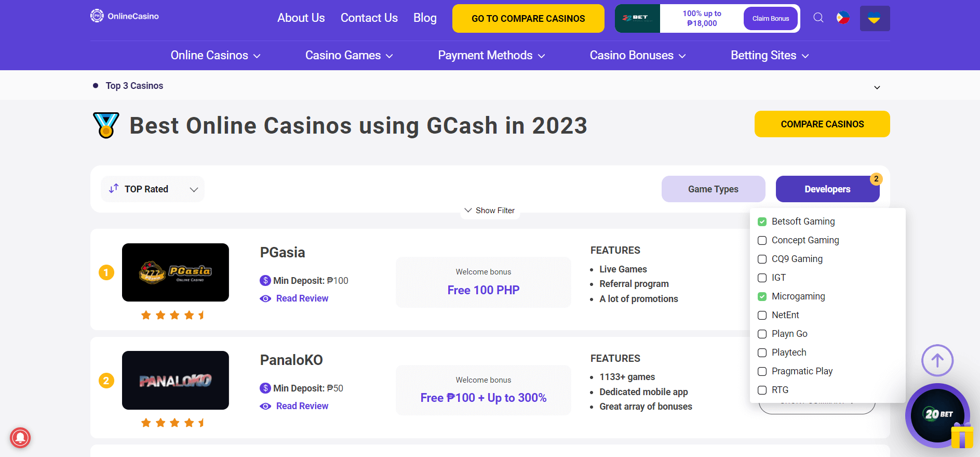Screen dimensions: 980x457
Task: Click 100% up to ₱18,000 offer text
Action: [x=702, y=18]
